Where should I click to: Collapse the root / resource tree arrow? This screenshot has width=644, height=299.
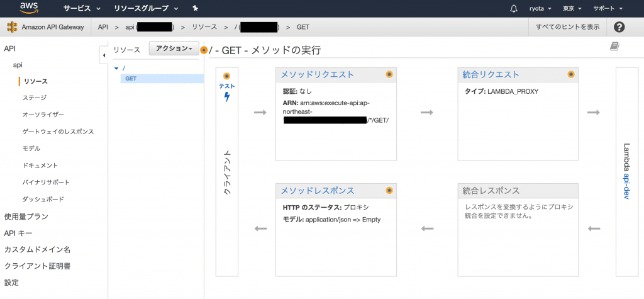click(116, 68)
